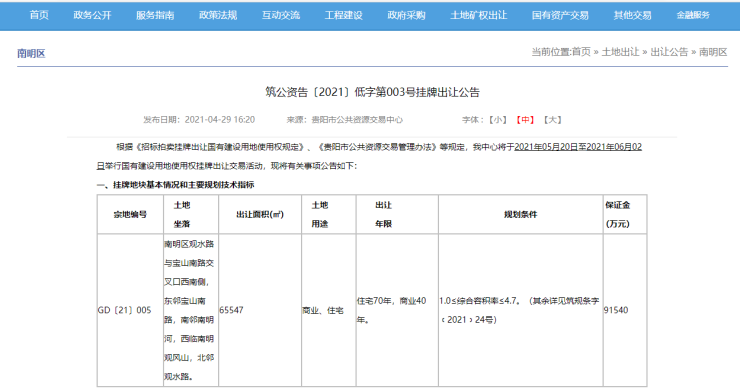
Task: Open 国有资产交易 navigation item
Action: (560, 15)
